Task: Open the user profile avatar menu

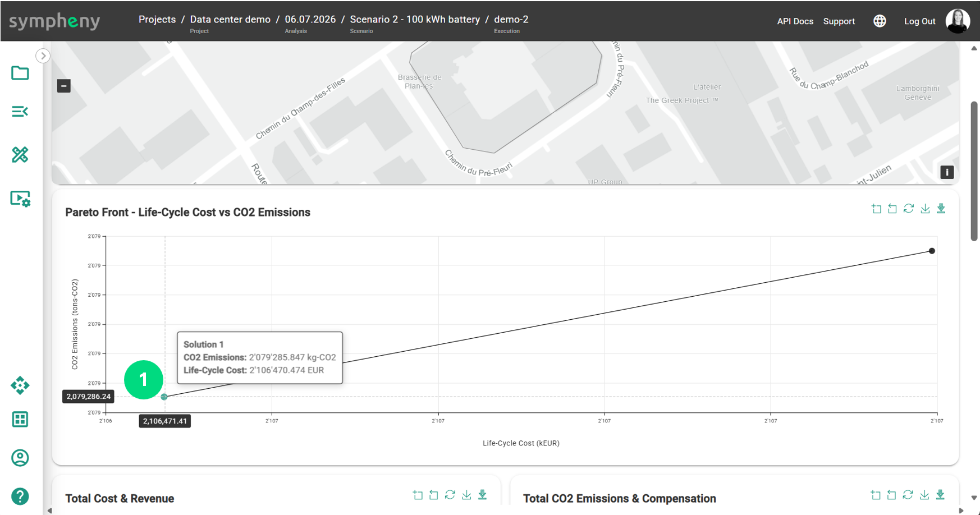Action: point(958,21)
